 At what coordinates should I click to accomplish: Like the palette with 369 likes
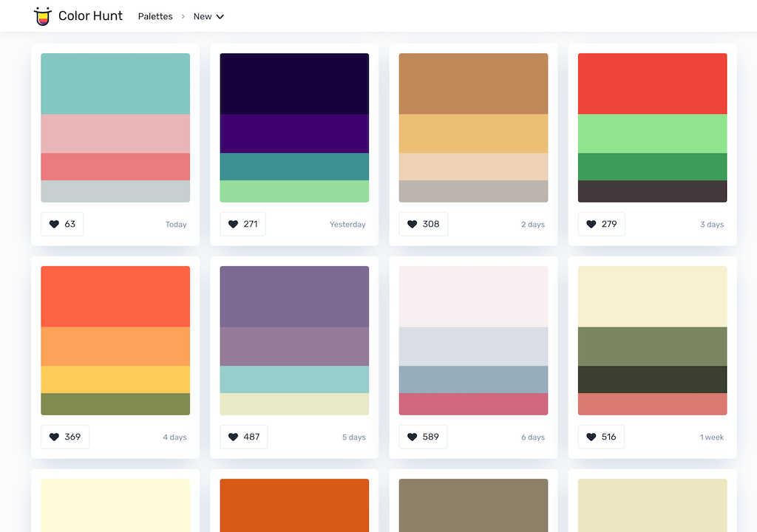65,437
